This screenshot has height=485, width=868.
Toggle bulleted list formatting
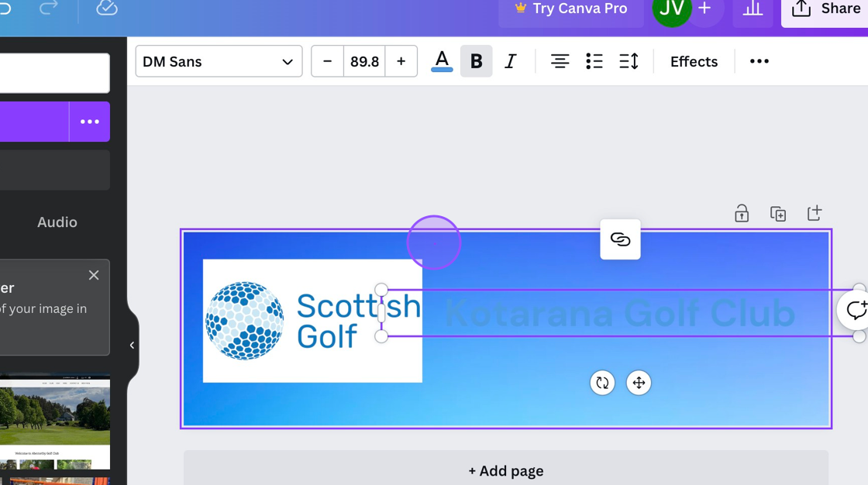[594, 61]
